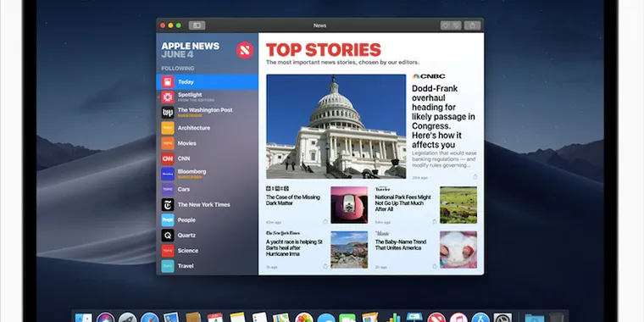Open Safari from the Dock
The height and width of the screenshot is (322, 644).
pyautogui.click(x=149, y=318)
